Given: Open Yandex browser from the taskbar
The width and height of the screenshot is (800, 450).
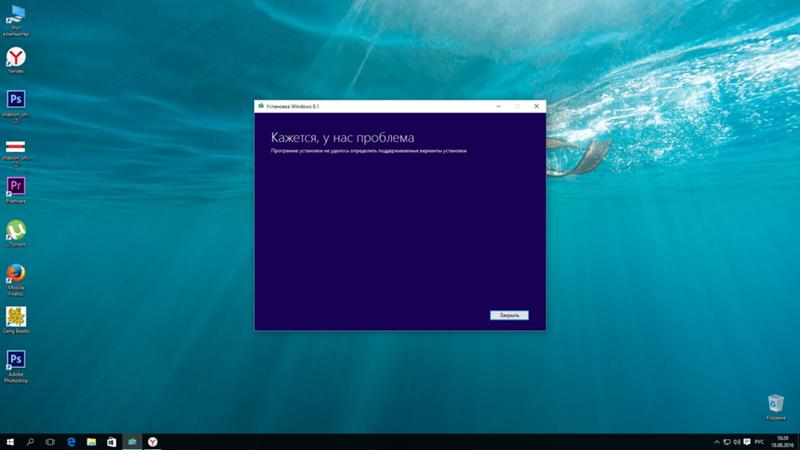Looking at the screenshot, I should (153, 442).
